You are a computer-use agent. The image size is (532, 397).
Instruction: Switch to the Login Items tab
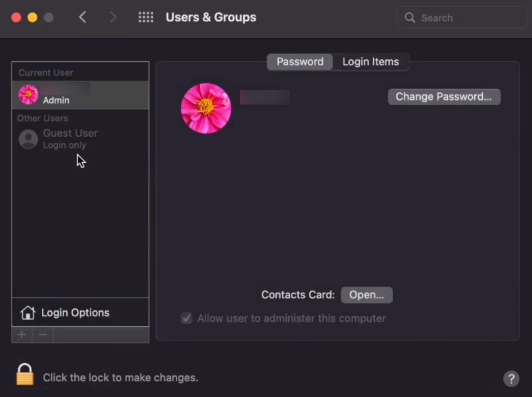click(371, 62)
